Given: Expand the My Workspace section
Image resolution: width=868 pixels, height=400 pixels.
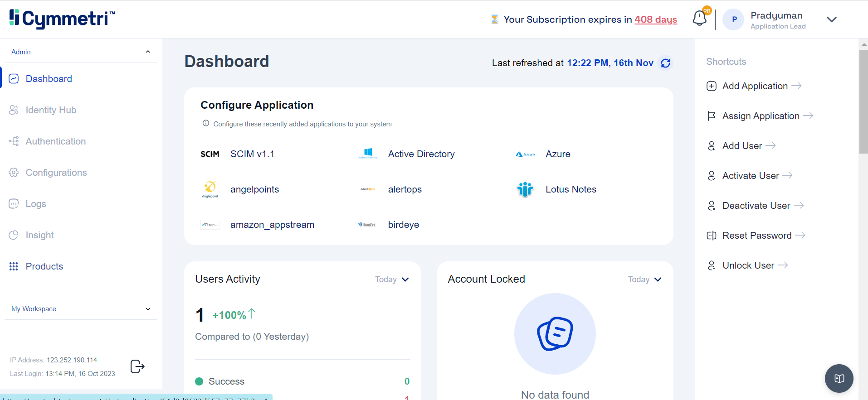Looking at the screenshot, I should click(148, 309).
